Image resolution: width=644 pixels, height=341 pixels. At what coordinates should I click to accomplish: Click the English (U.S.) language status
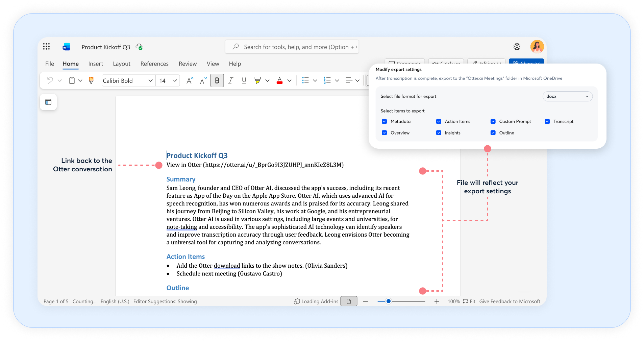(115, 301)
